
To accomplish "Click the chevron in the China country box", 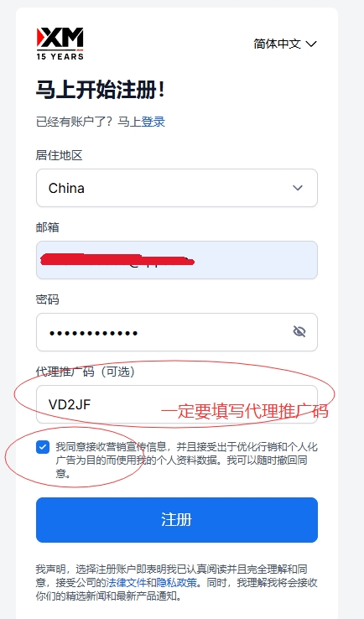I will pyautogui.click(x=298, y=188).
